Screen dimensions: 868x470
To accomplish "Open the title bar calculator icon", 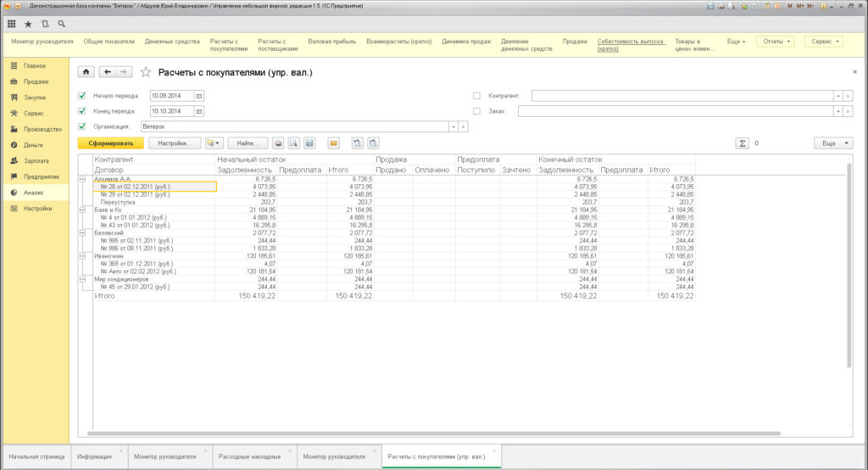I will [767, 6].
